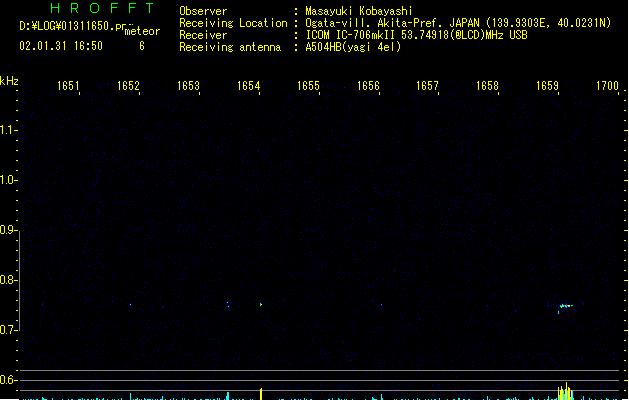Screen dimensions: 629x400
Task: Click the 0.8 kHz frequency tick label
Action: pyautogui.click(x=7, y=280)
